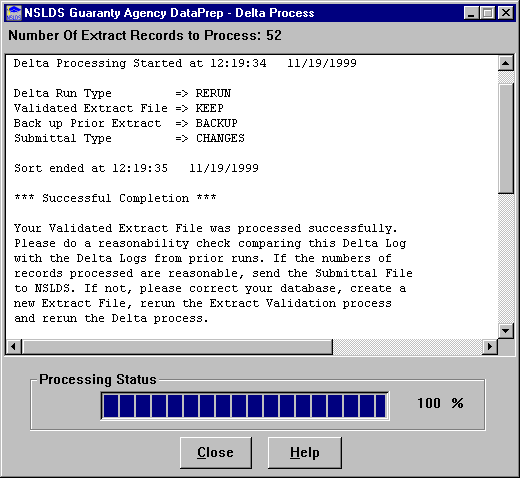Click the vertical scrollbar thumb

tap(506, 138)
